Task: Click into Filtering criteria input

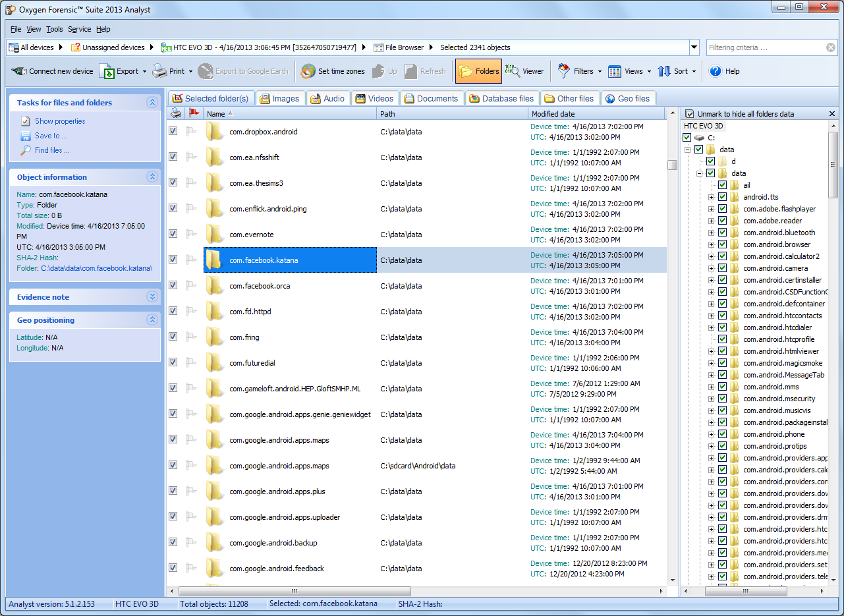Action: pos(766,47)
